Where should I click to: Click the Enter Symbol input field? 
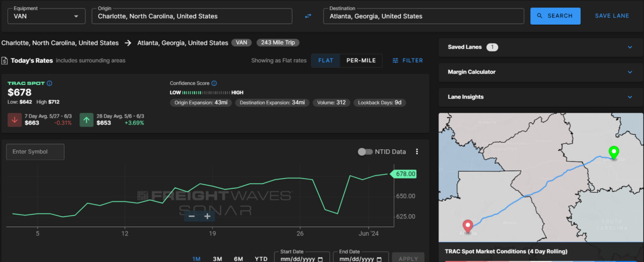point(35,152)
